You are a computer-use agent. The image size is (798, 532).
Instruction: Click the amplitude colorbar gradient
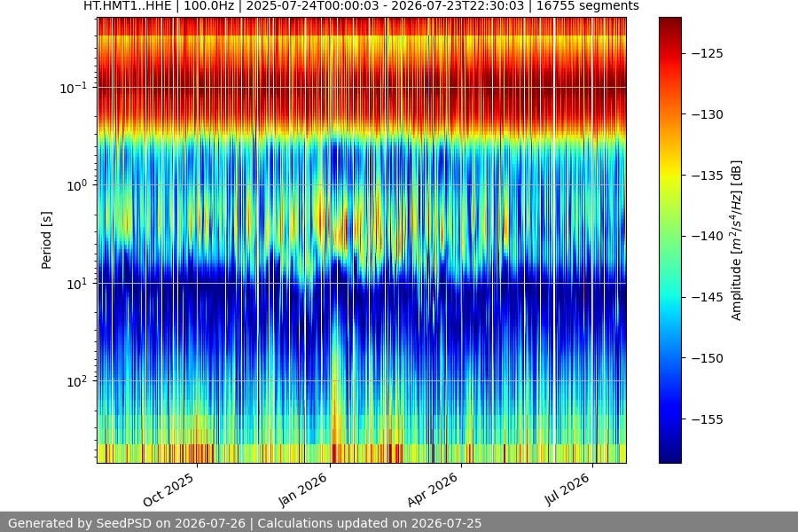click(x=669, y=240)
